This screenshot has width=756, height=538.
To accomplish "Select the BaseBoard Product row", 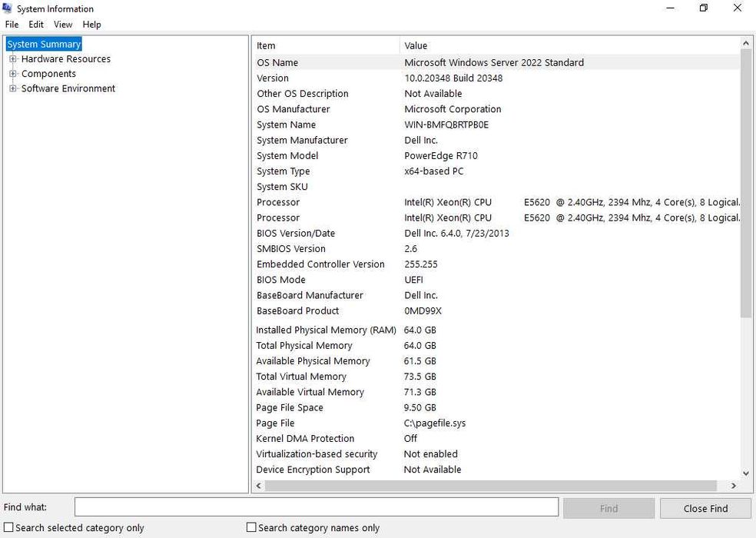I will [496, 311].
